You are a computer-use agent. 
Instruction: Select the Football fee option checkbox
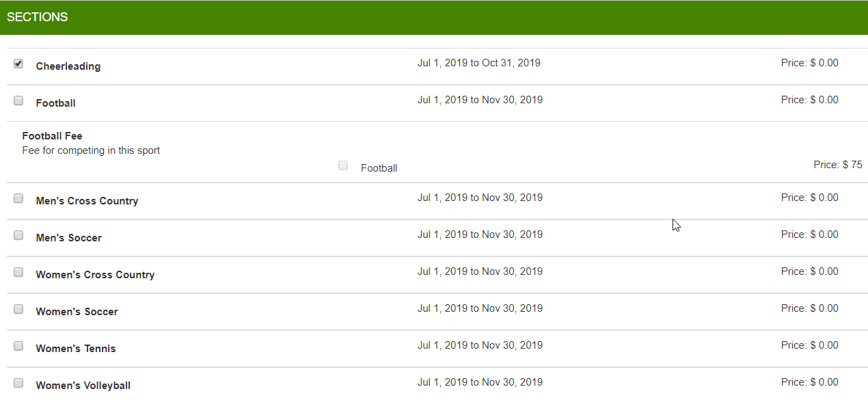pos(343,165)
